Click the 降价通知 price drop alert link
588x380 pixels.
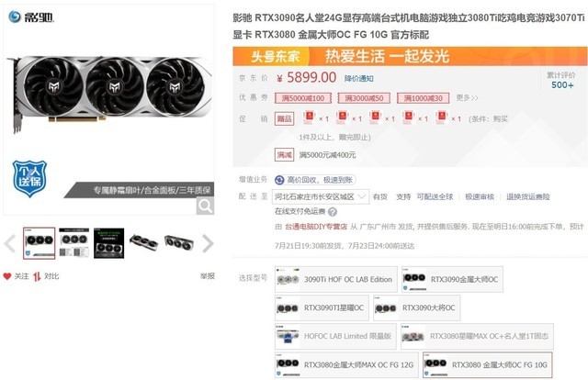pos(359,78)
